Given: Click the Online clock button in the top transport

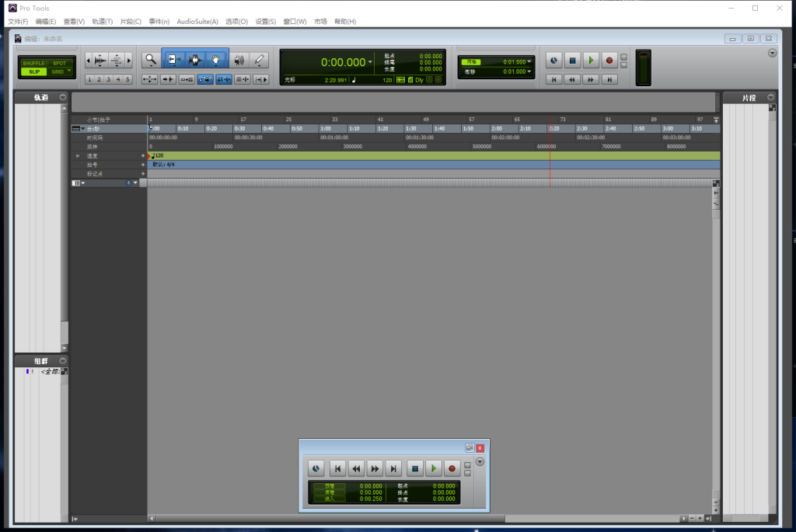Looking at the screenshot, I should (553, 61).
